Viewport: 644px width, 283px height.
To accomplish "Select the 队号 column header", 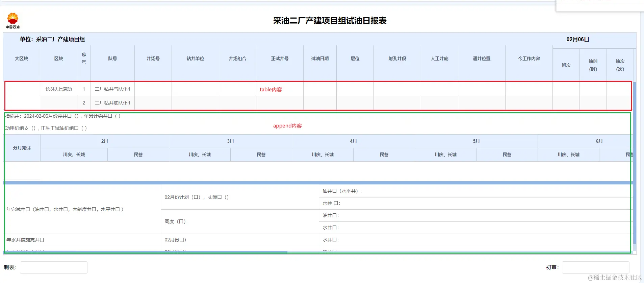I will [x=112, y=58].
